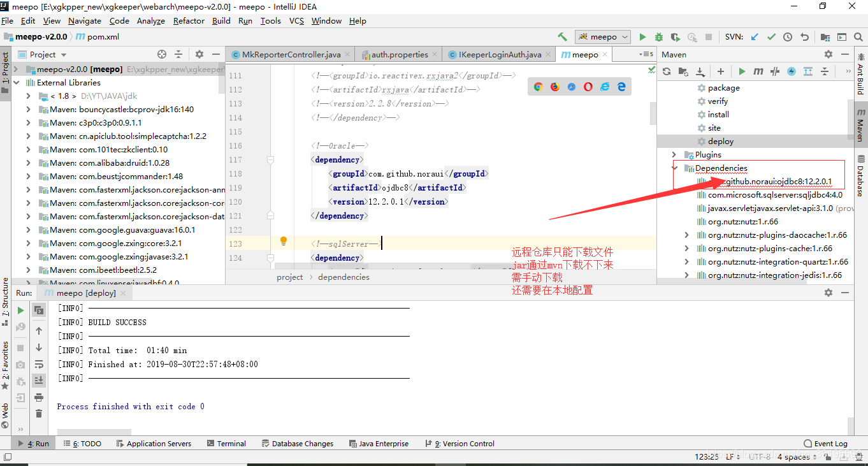Screen dimensions: 868x466
Task: Run Maven build green play icon
Action: click(x=742, y=71)
